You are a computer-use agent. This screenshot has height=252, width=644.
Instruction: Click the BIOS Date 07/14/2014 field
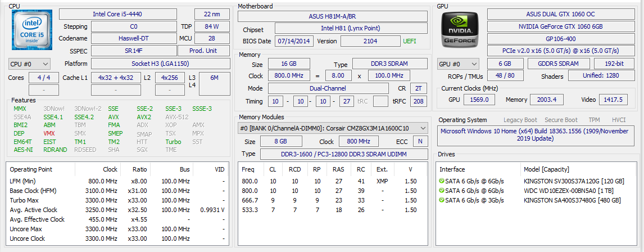point(294,41)
